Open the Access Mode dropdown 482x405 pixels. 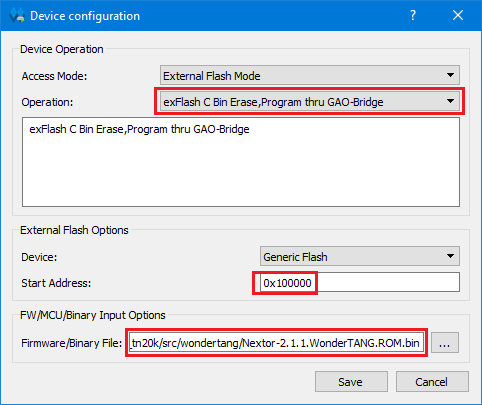[x=310, y=75]
